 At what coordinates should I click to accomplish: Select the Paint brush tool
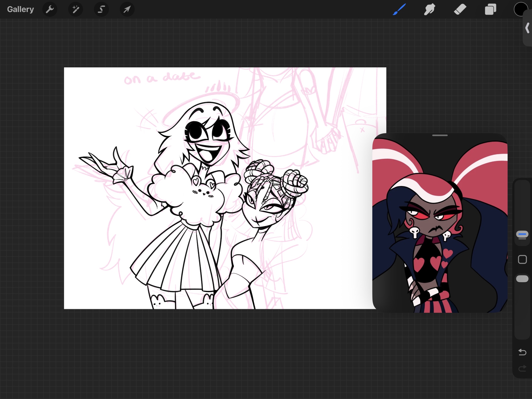pyautogui.click(x=399, y=9)
